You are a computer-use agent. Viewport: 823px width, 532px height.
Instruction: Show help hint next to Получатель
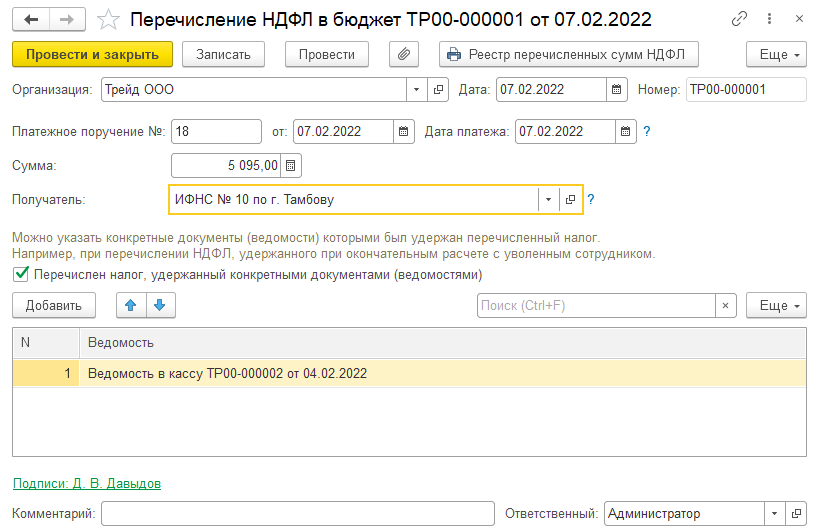pos(591,200)
